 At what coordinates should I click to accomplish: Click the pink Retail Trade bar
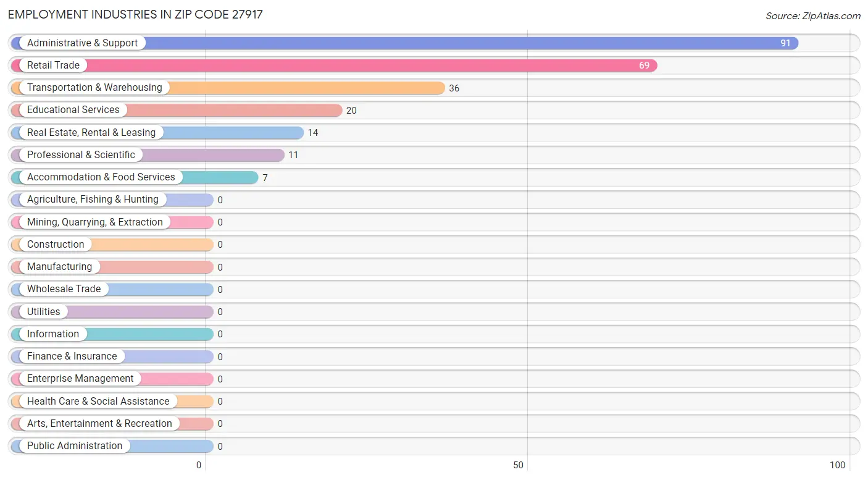(x=334, y=65)
